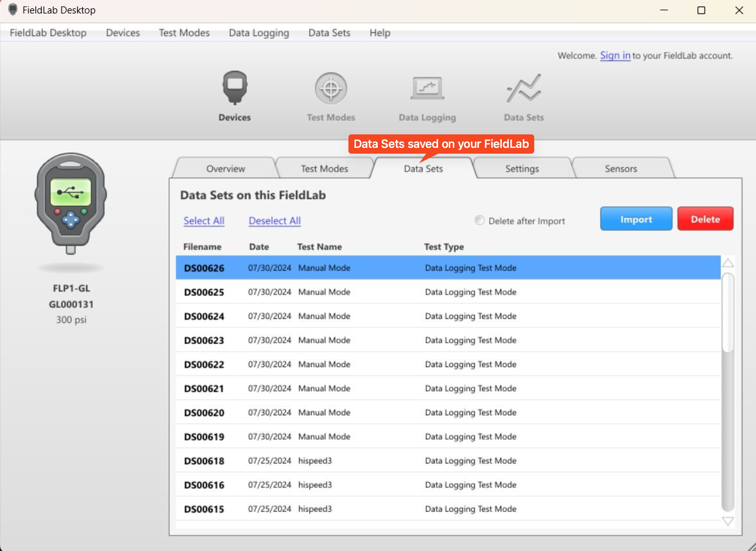This screenshot has width=756, height=551.
Task: Open the Data Logging menu
Action: point(259,33)
